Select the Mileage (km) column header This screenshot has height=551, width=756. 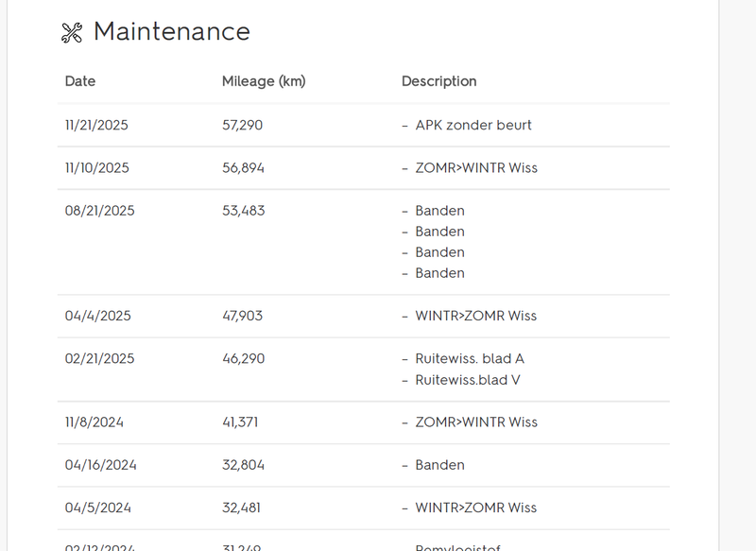click(x=264, y=81)
